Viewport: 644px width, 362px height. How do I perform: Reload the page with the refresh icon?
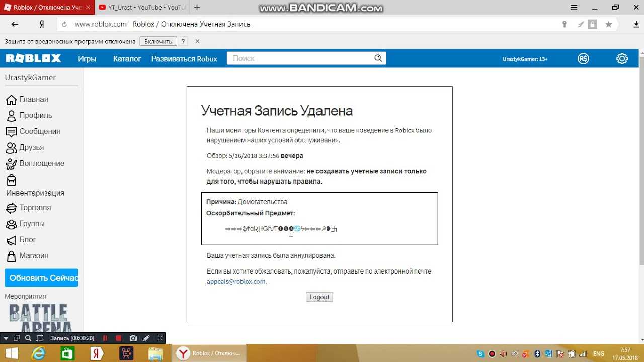pyautogui.click(x=64, y=24)
